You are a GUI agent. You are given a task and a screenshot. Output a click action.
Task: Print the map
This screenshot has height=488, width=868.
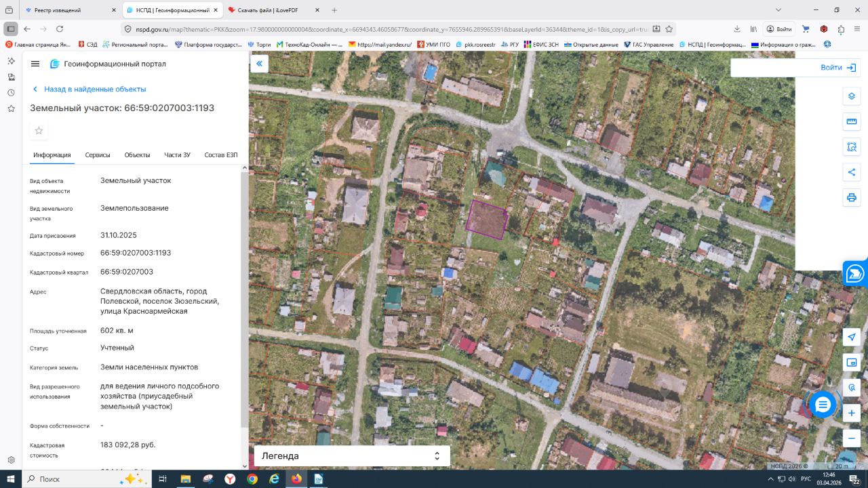pyautogui.click(x=852, y=197)
